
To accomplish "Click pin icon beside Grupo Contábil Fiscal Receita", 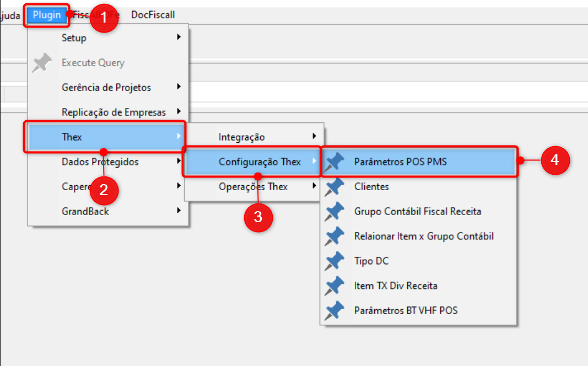I will pyautogui.click(x=335, y=212).
